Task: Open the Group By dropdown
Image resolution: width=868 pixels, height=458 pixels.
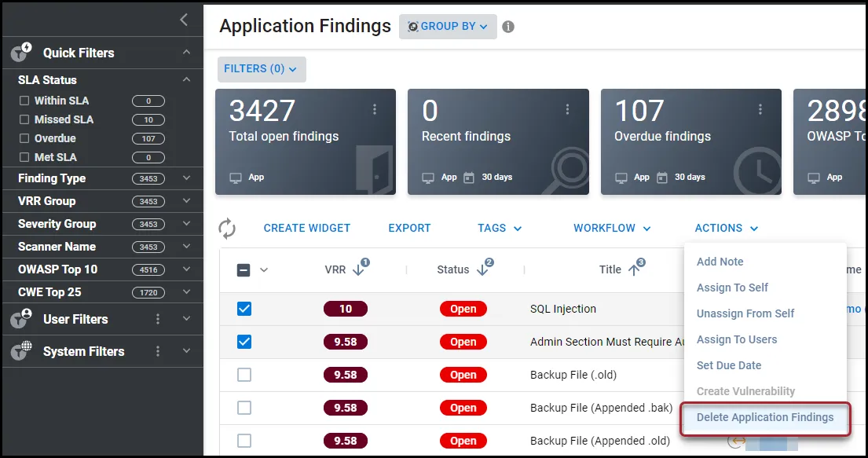Action: click(448, 27)
